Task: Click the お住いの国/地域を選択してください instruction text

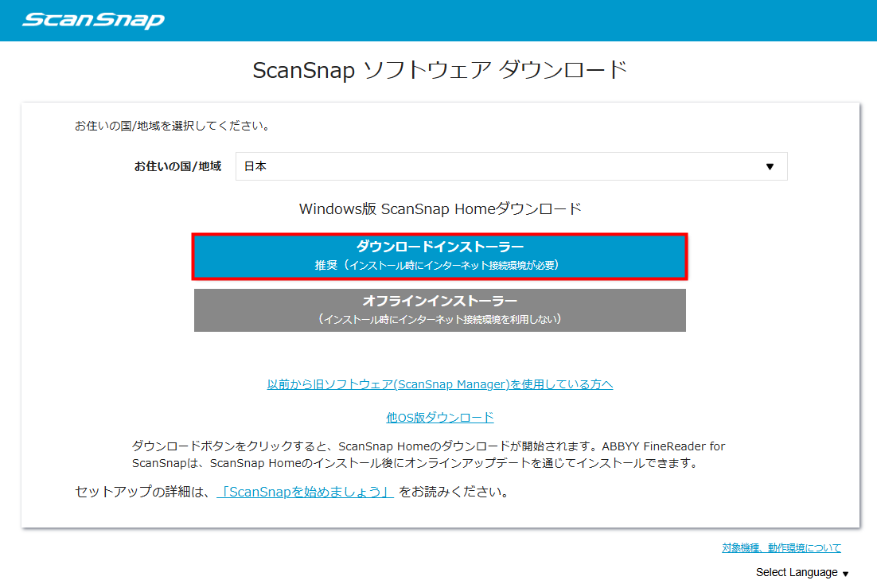Action: pyautogui.click(x=172, y=126)
